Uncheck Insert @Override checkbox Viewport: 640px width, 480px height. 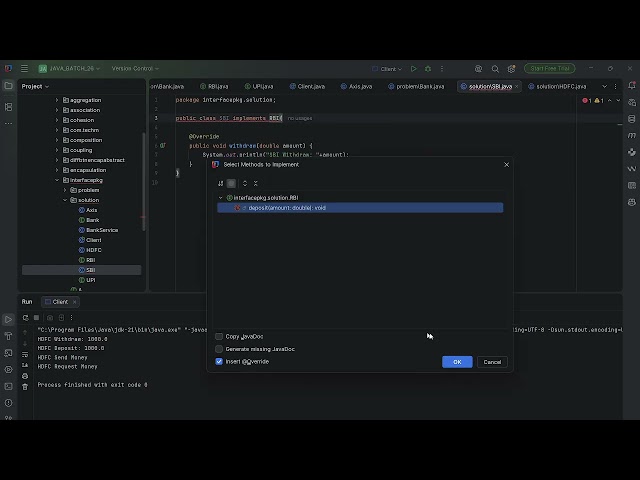click(219, 362)
